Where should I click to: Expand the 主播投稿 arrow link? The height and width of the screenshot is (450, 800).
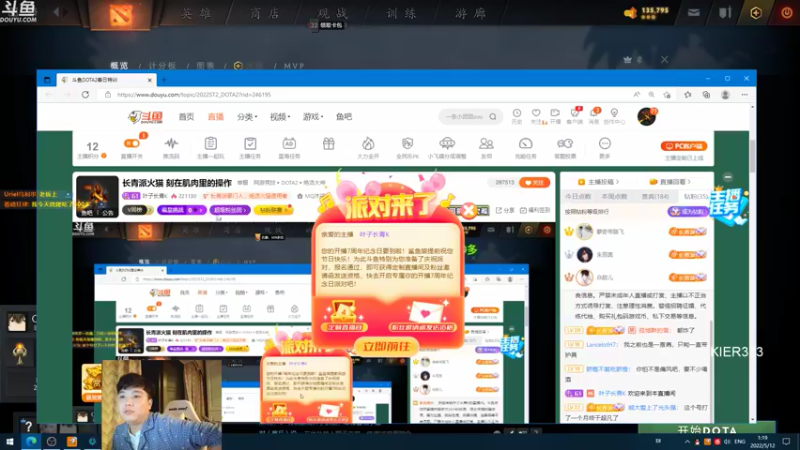(598, 182)
